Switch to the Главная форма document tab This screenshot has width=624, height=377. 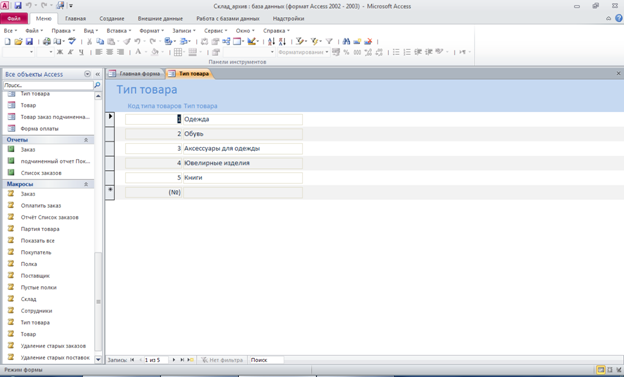(136, 74)
